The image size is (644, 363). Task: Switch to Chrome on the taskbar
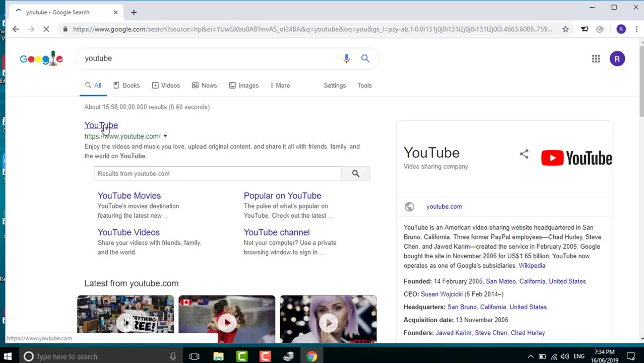click(x=312, y=356)
